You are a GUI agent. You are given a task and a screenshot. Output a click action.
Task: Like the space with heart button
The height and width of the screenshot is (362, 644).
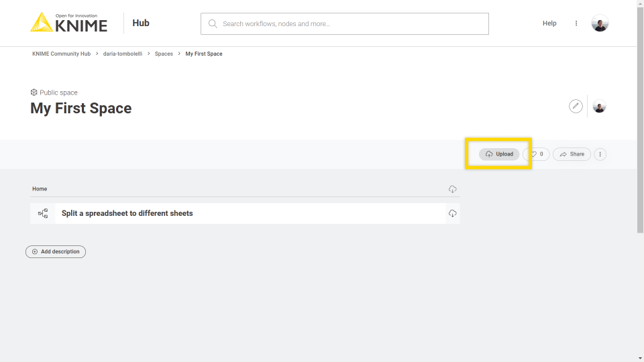pyautogui.click(x=537, y=154)
